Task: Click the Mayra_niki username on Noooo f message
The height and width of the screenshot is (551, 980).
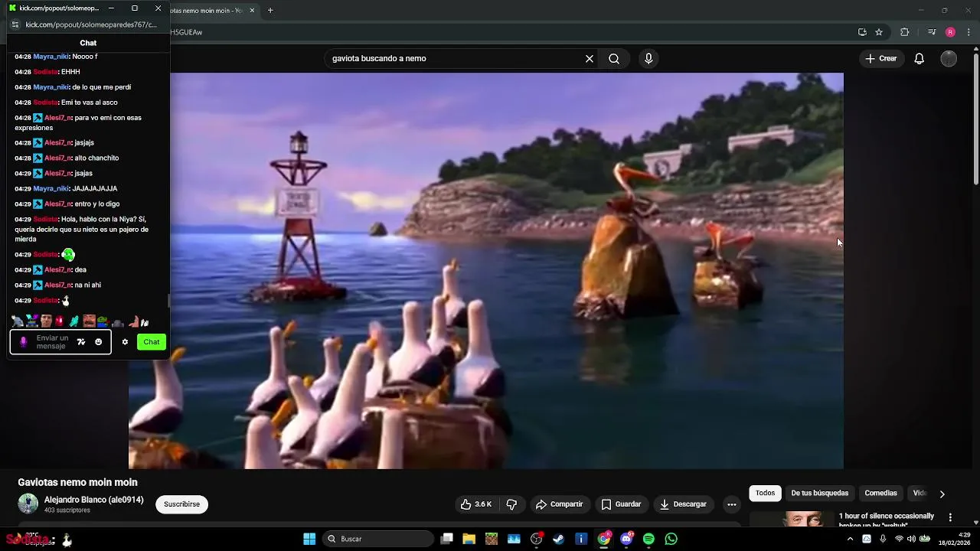Action: click(51, 57)
